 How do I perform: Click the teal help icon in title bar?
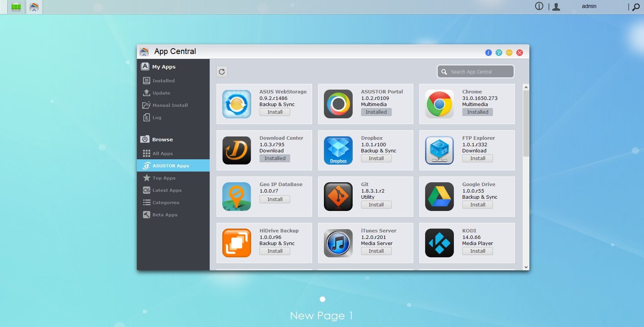pos(499,52)
